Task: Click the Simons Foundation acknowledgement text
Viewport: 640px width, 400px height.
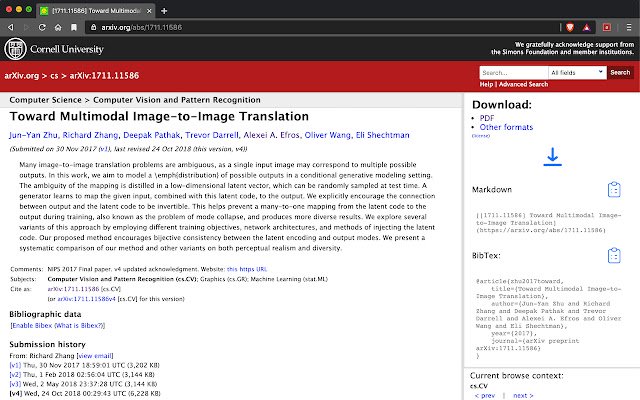Action: [x=562, y=48]
